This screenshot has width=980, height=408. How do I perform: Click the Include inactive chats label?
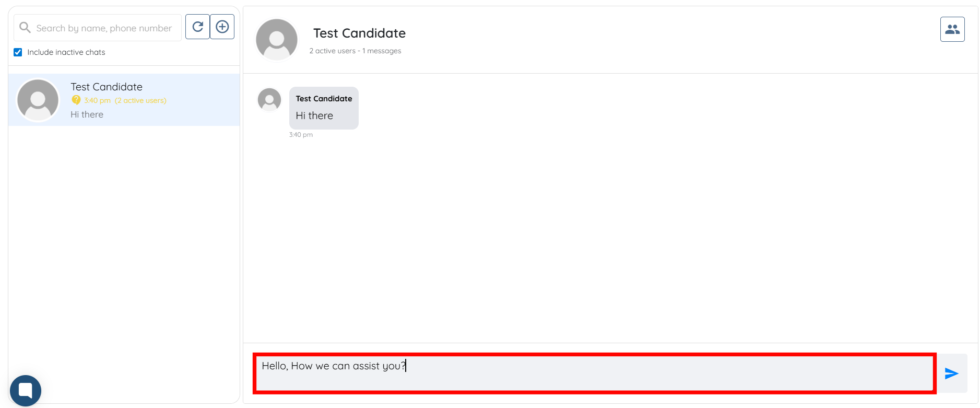point(66,52)
